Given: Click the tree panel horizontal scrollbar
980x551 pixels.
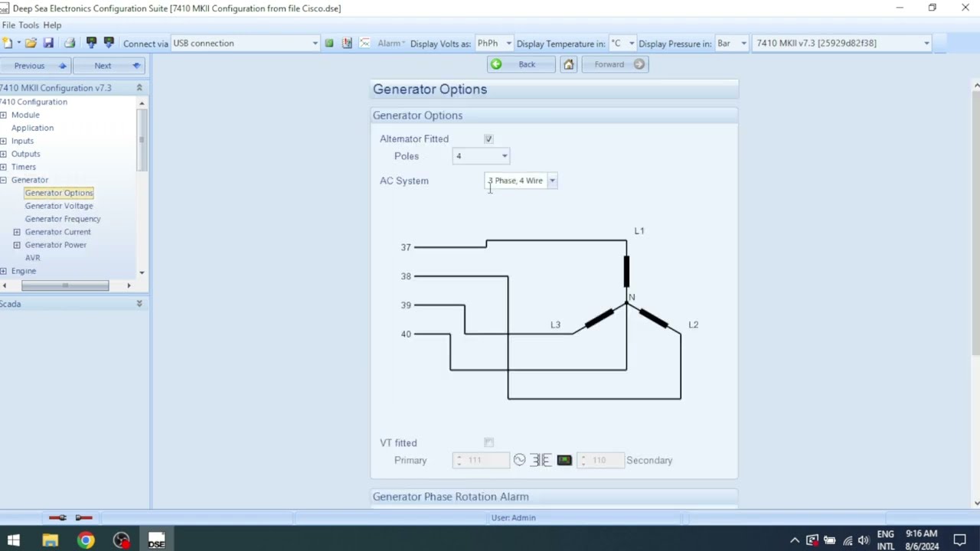Looking at the screenshot, I should (65, 285).
